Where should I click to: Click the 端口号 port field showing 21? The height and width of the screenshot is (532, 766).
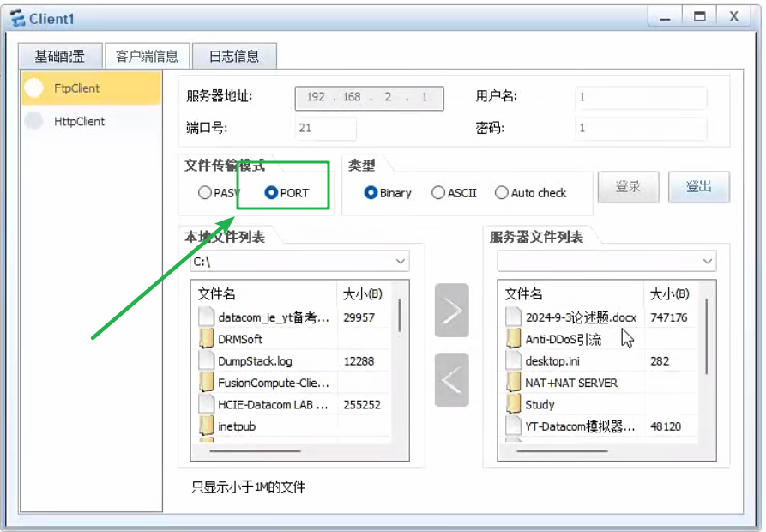326,129
